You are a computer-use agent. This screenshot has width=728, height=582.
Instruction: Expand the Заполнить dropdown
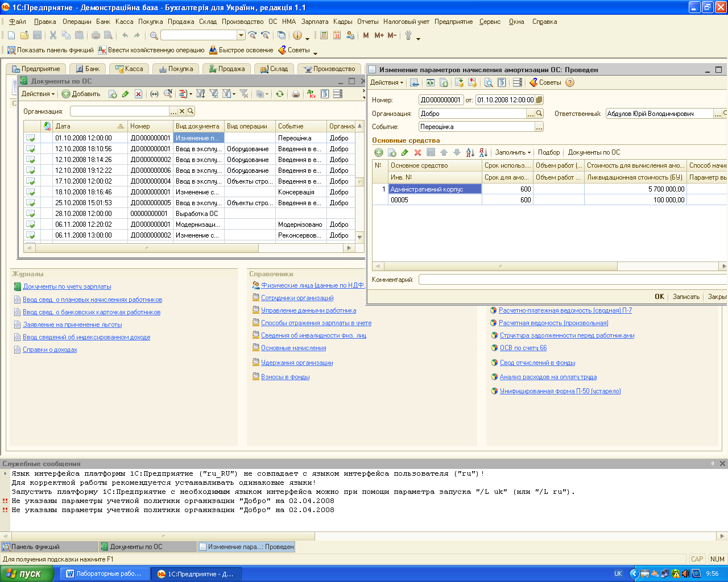[x=512, y=152]
